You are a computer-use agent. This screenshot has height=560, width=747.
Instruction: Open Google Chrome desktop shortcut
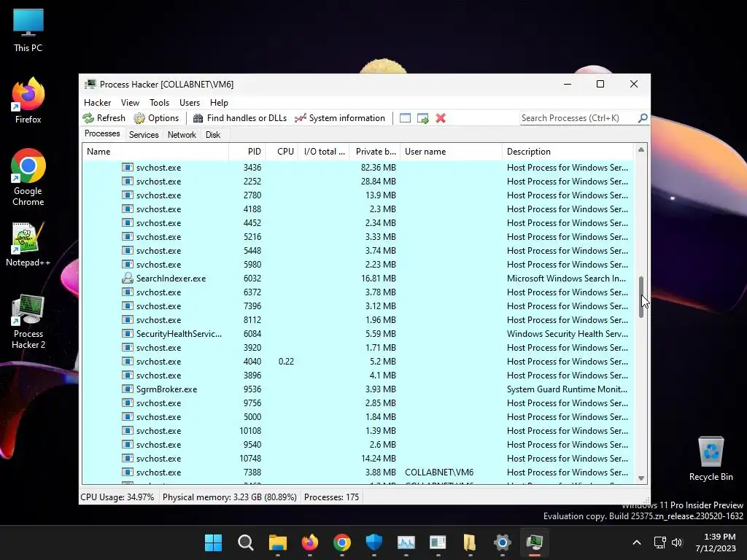[x=28, y=177]
